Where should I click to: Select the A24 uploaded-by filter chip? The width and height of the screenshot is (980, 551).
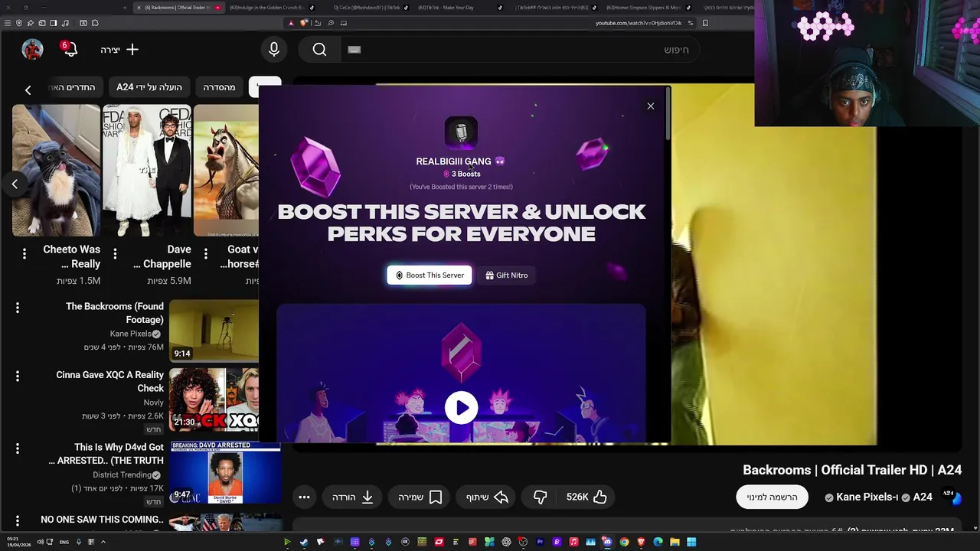click(149, 87)
